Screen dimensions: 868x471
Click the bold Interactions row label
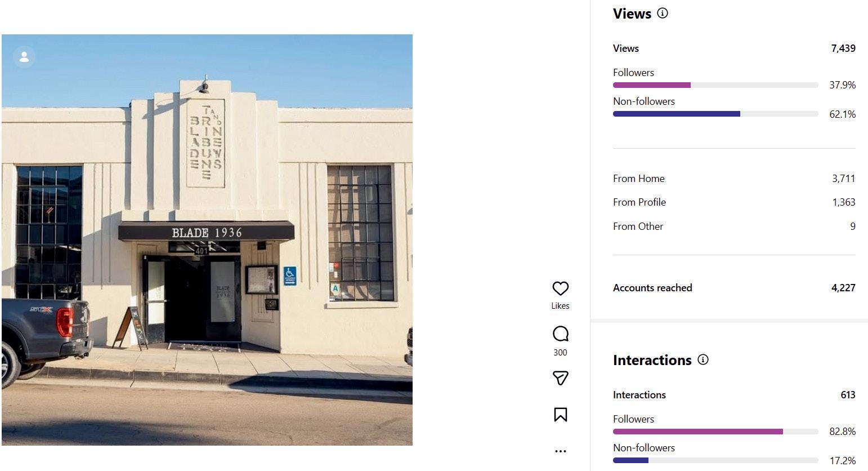point(639,395)
